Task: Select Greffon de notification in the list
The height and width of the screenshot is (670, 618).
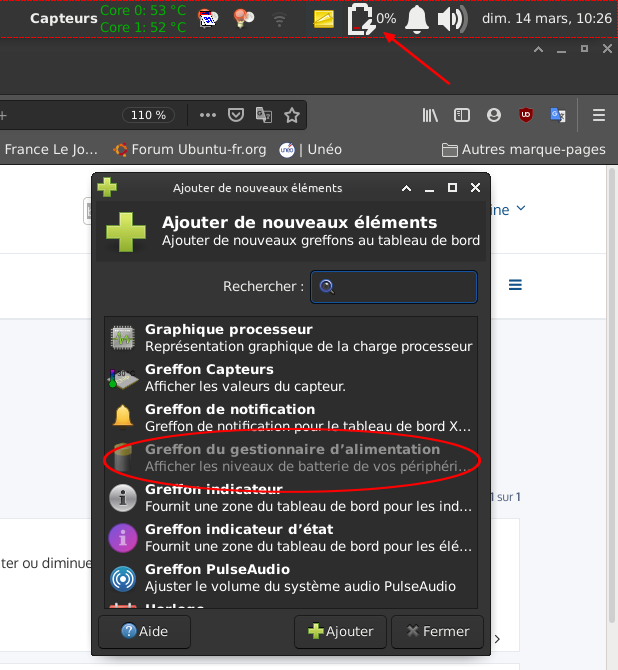Action: click(291, 417)
